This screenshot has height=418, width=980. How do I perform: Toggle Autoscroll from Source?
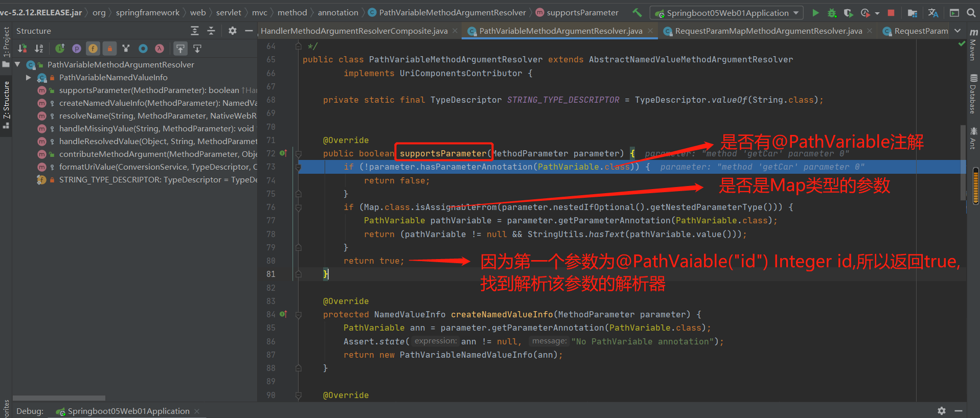click(197, 49)
